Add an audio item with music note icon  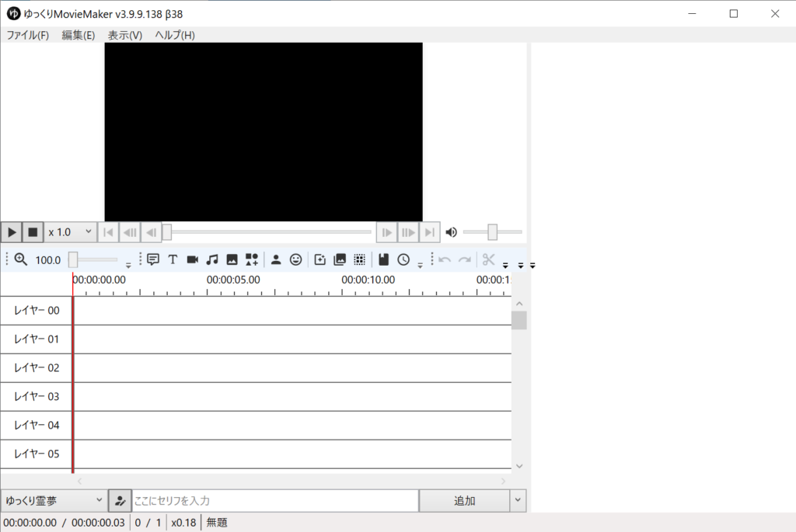[212, 259]
